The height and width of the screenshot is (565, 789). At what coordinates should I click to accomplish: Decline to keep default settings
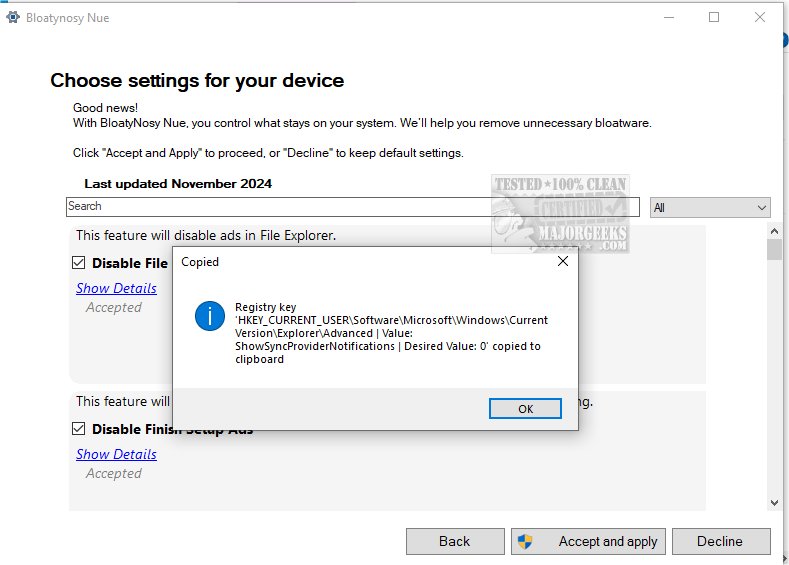click(720, 541)
